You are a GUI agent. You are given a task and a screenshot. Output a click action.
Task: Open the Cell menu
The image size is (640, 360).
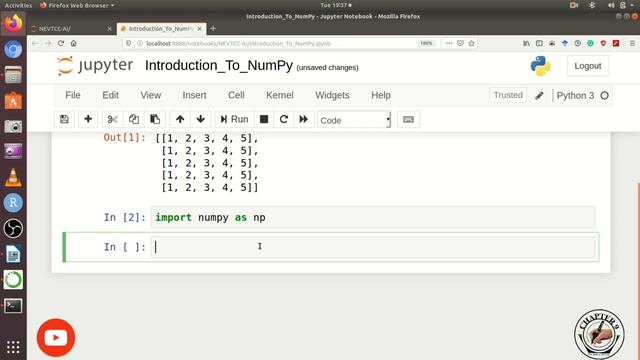tap(236, 95)
